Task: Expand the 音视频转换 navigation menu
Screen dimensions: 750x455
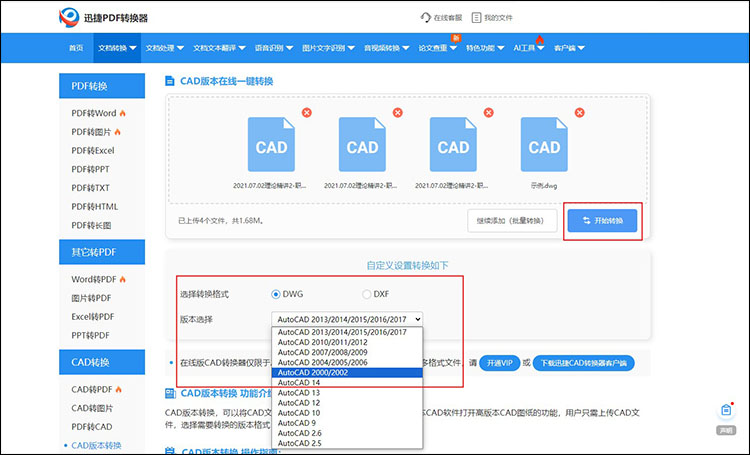Action: coord(386,48)
